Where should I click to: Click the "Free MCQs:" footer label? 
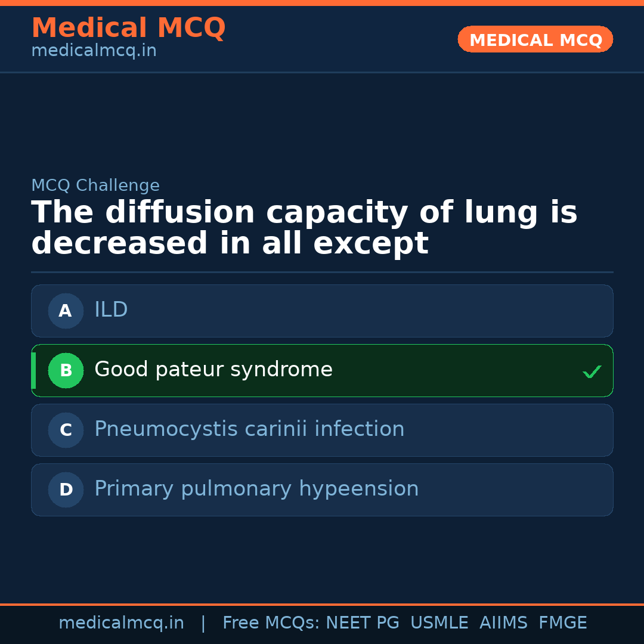click(271, 623)
